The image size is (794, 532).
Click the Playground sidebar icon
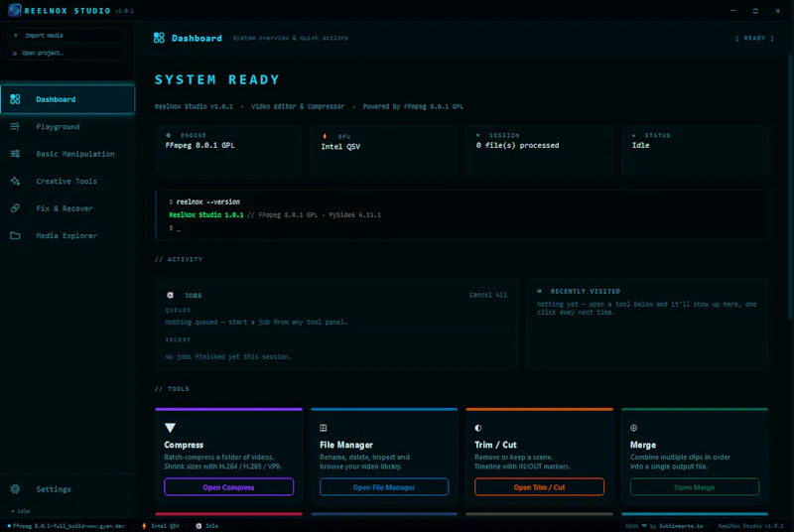click(15, 126)
